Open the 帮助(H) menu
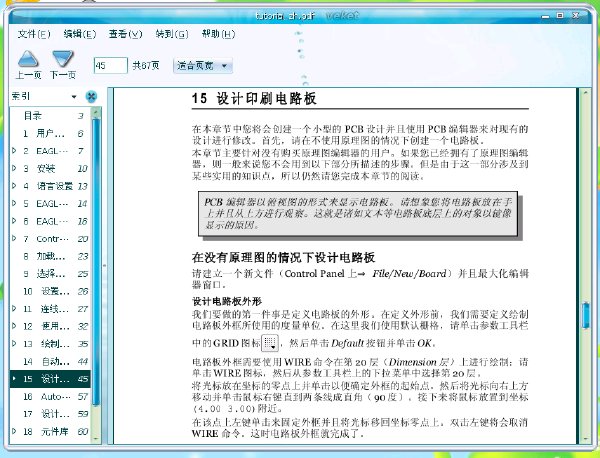This screenshot has width=600, height=458. [x=218, y=34]
